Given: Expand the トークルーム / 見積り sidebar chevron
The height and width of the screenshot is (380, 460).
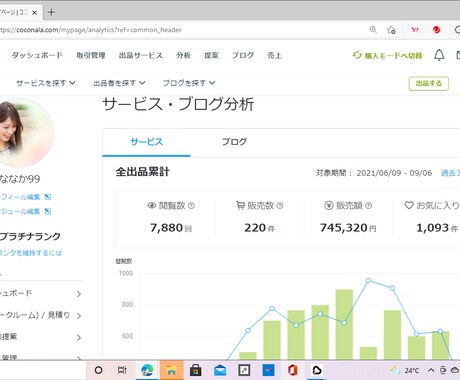Looking at the screenshot, I should (79, 316).
